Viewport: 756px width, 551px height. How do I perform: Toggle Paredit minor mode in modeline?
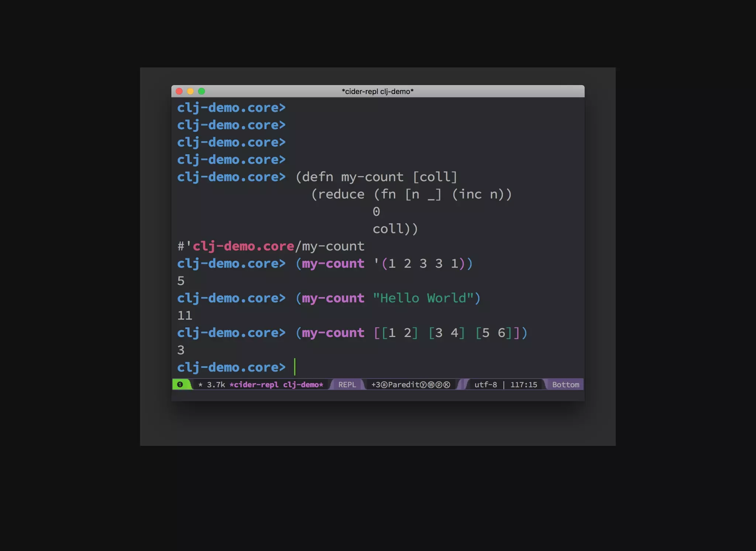[x=403, y=385]
